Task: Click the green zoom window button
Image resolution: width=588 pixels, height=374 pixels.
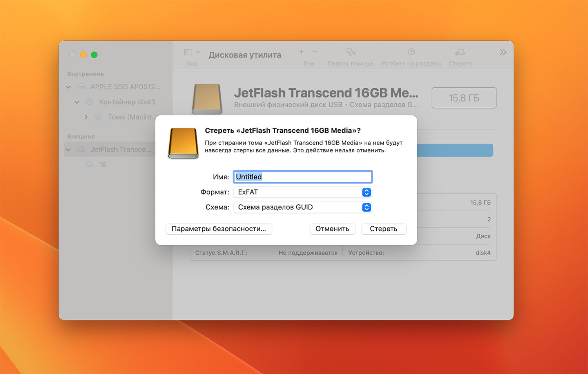Action: [94, 55]
